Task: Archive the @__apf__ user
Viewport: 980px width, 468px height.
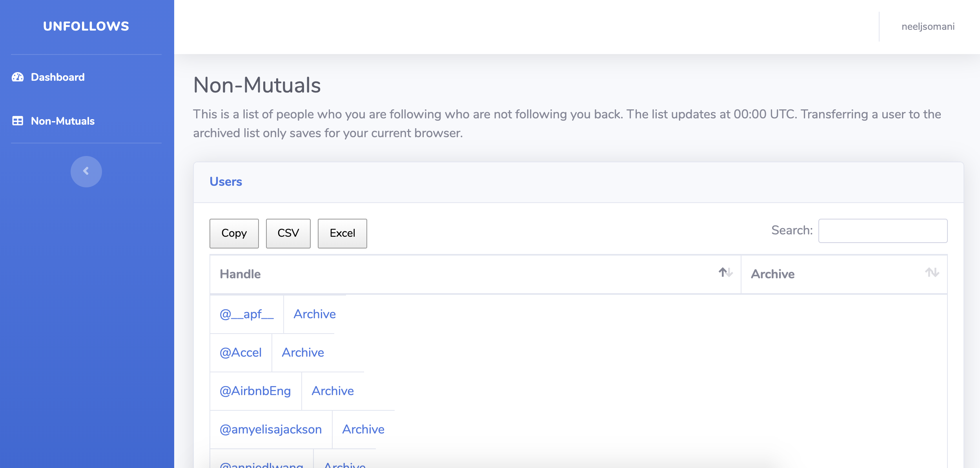Action: click(x=314, y=314)
